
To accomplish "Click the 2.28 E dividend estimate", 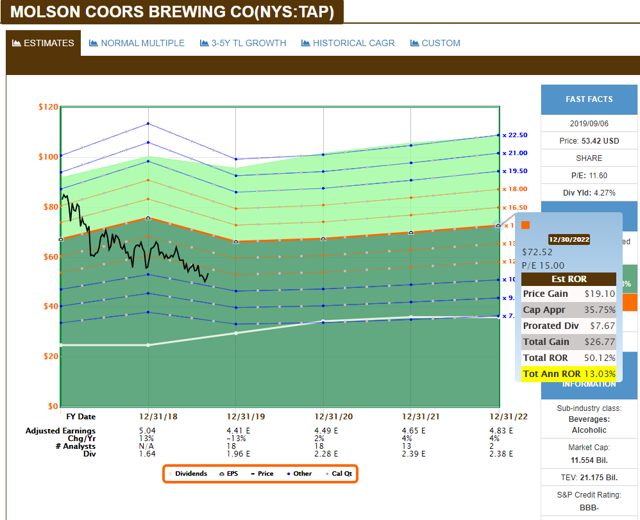I will tap(326, 454).
